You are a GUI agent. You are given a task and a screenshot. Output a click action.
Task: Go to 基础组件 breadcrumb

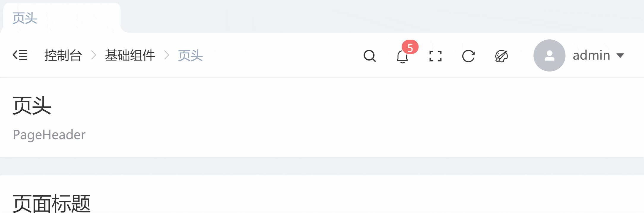(130, 55)
